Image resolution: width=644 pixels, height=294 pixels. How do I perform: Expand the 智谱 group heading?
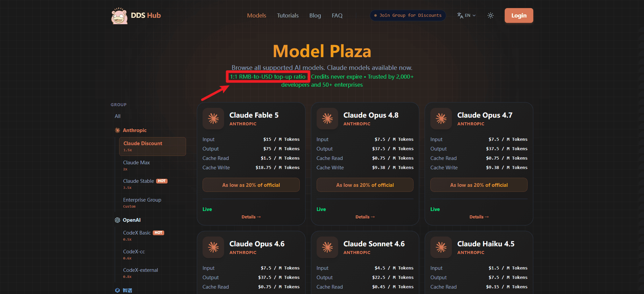(127, 290)
